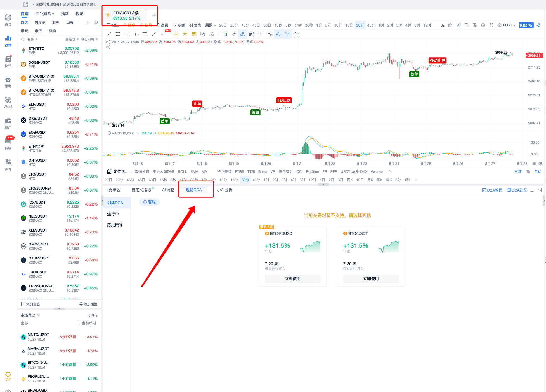Click the search icon in watchlist header
The image size is (546, 392).
click(x=22, y=39)
